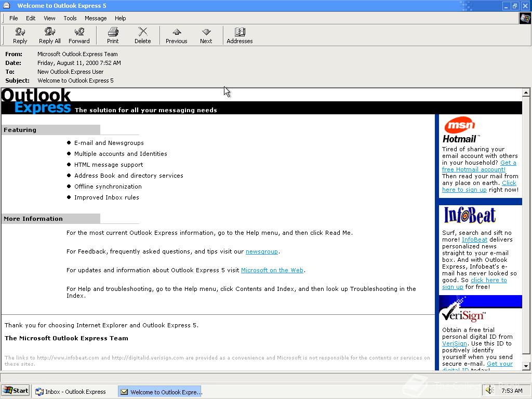Open the View menu
Screen dimensions: 532x399
point(49,18)
